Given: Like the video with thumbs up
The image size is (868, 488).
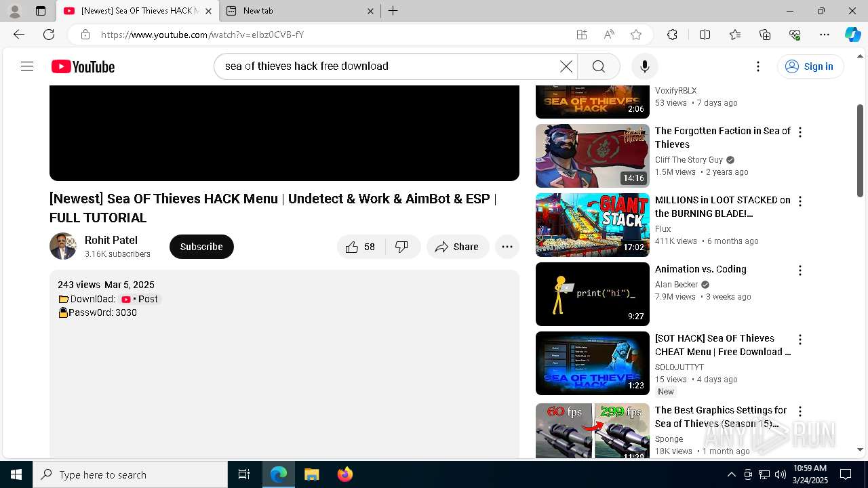Looking at the screenshot, I should [x=361, y=247].
